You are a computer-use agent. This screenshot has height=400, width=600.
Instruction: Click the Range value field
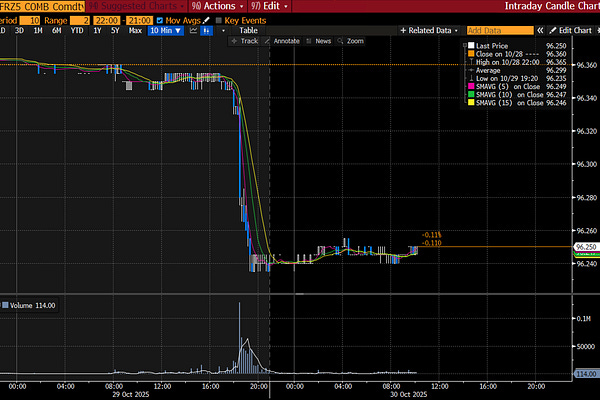(x=80, y=20)
